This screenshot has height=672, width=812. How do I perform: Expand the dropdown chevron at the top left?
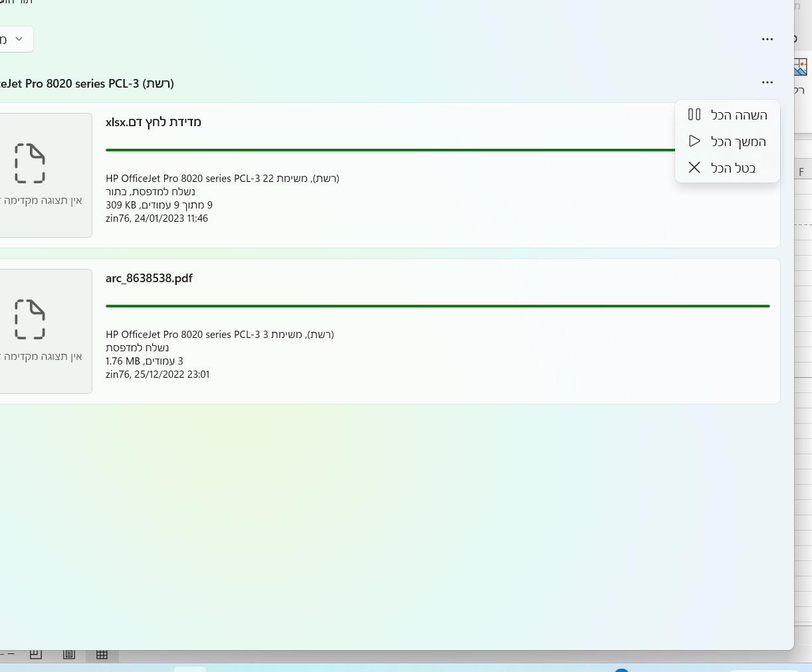18,39
